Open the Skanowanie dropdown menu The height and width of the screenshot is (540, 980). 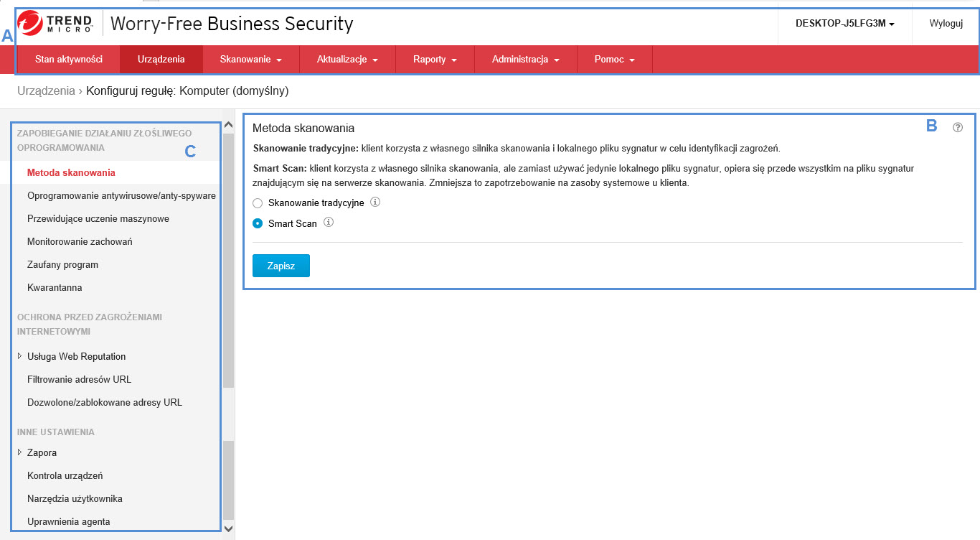[x=250, y=60]
